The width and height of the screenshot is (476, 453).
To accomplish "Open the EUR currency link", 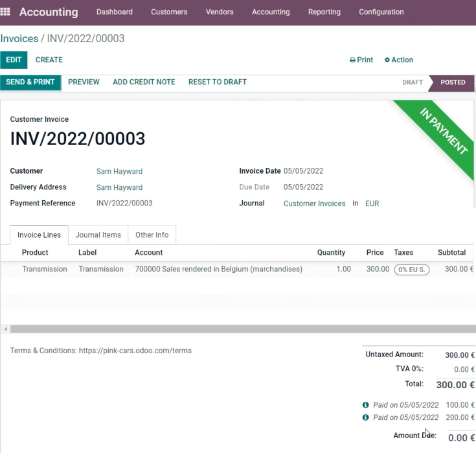I will tap(372, 203).
